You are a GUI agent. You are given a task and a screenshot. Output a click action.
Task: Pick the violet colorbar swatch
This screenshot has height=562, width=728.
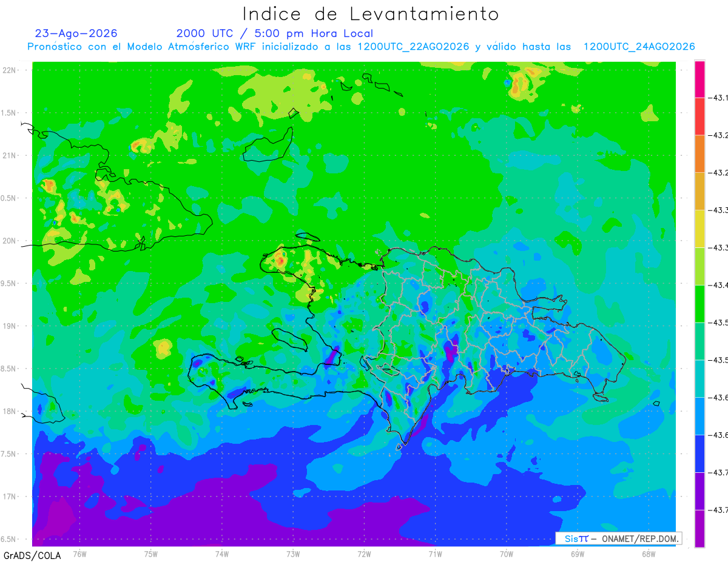coord(699,491)
